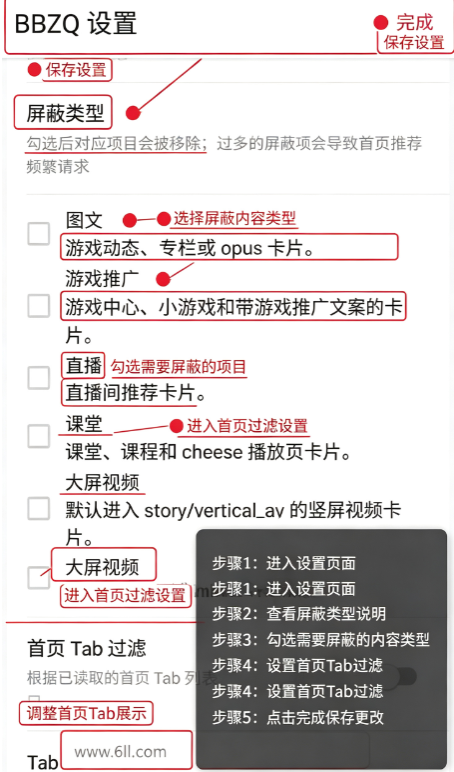Tap 完成 to finish settings
The height and width of the screenshot is (772, 454).
point(414,23)
